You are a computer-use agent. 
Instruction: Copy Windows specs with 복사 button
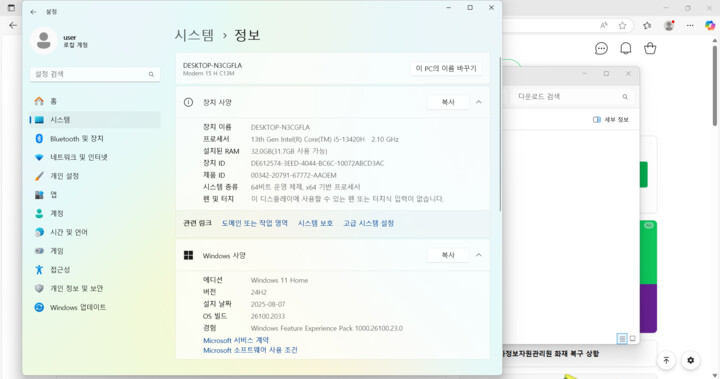coord(448,255)
